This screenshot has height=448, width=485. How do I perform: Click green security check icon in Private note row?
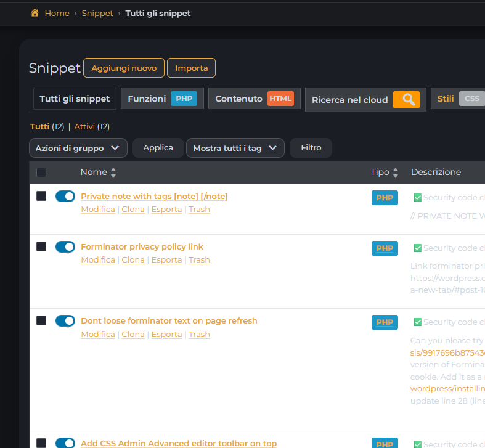click(417, 197)
